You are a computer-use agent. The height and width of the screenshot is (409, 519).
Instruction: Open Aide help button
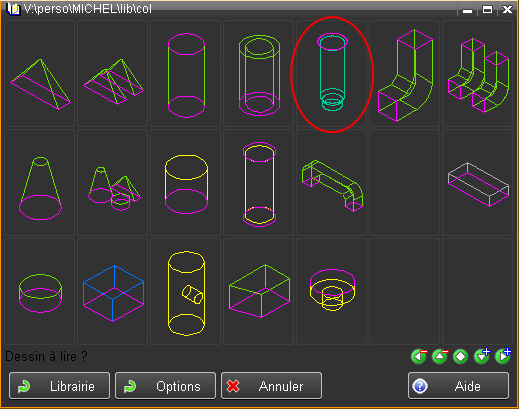[458, 386]
